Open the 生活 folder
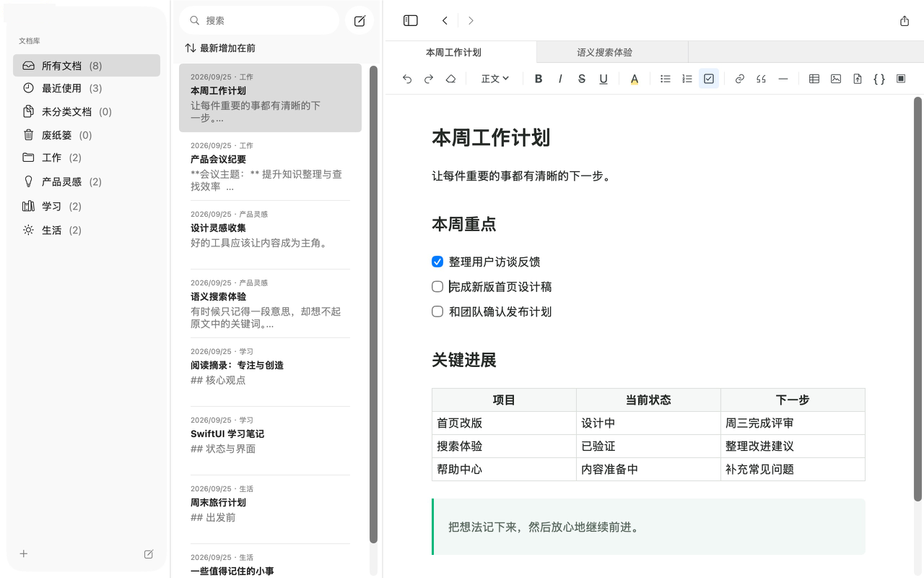The image size is (924, 578). [87, 230]
